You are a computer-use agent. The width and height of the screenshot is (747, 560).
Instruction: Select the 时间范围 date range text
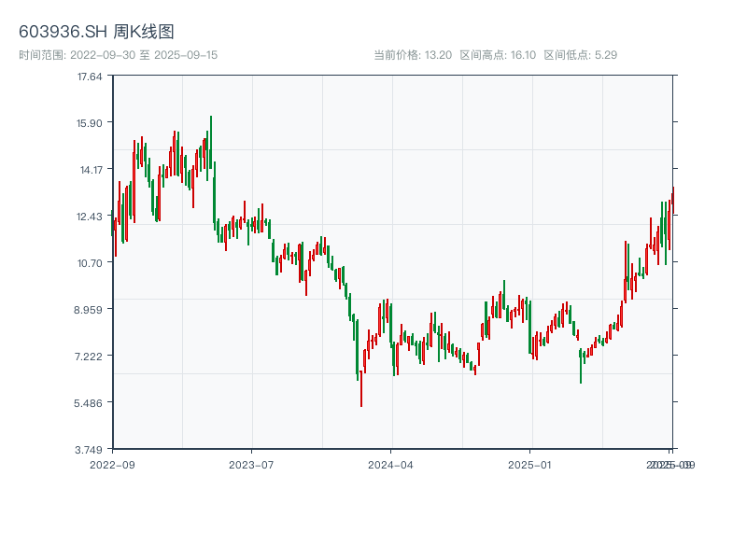click(x=118, y=55)
